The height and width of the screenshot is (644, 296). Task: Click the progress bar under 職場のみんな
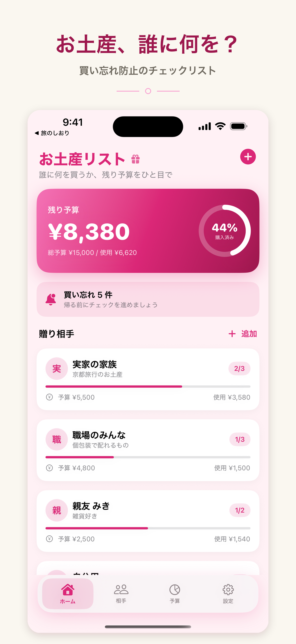tap(148, 457)
